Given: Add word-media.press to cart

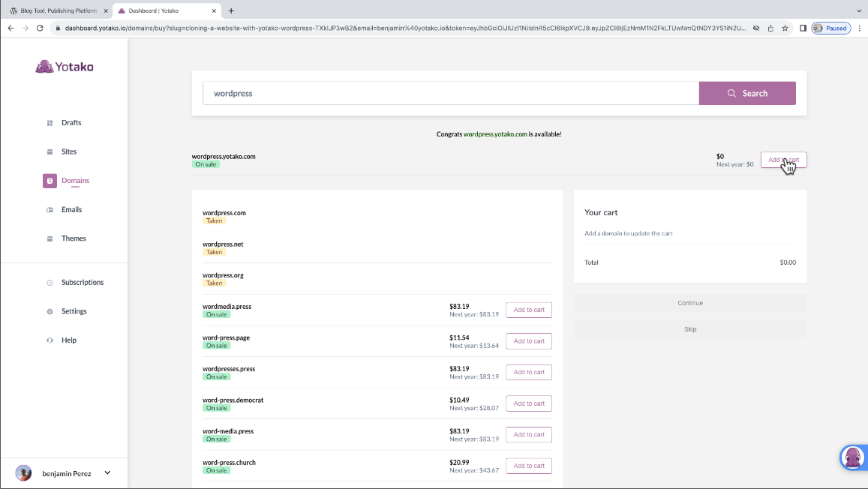Looking at the screenshot, I should coord(529,435).
